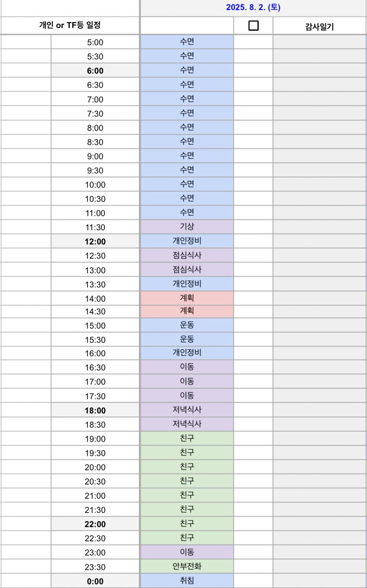Click the 기상 cell at 11:30

[x=187, y=227]
